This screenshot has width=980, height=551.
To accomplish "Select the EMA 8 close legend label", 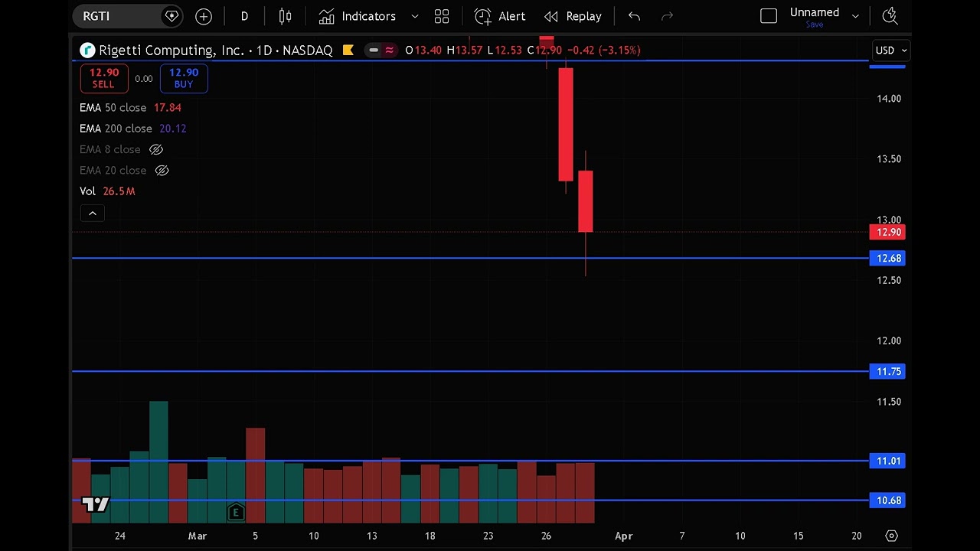I will coord(110,149).
